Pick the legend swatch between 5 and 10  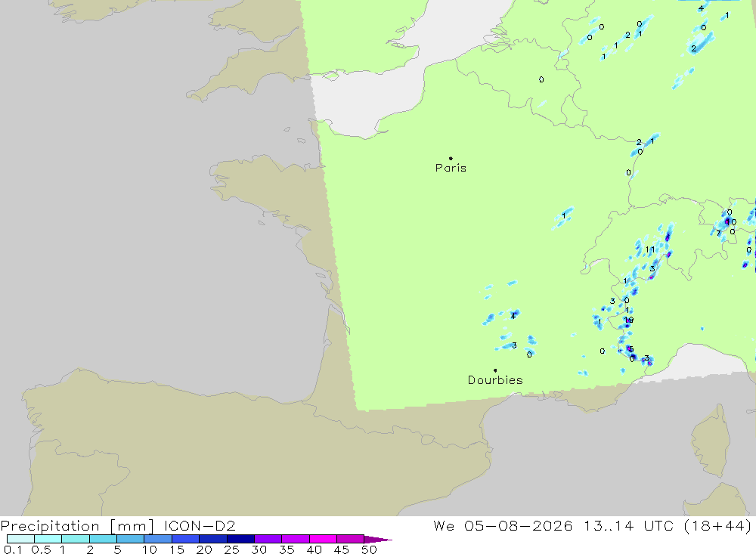[x=131, y=539]
